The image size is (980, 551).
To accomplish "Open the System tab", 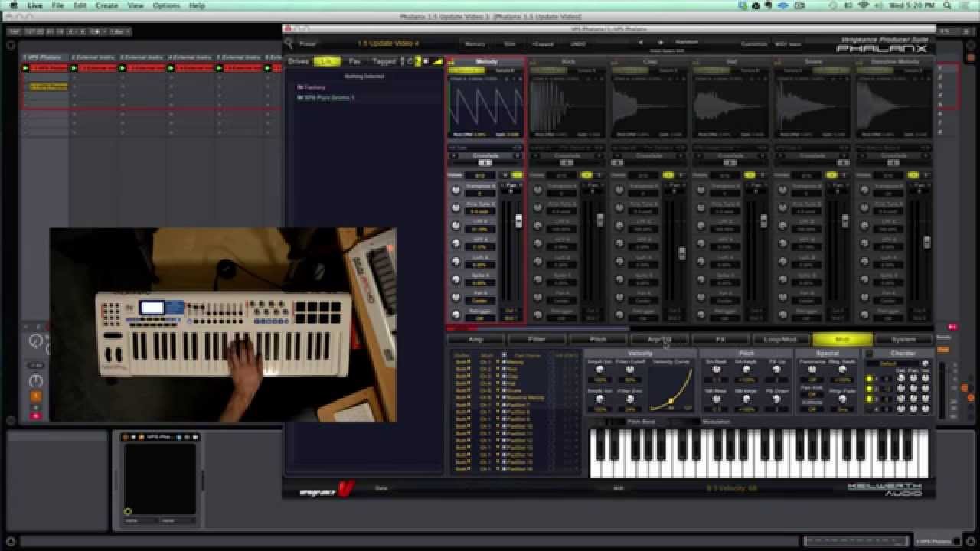I will pos(903,339).
